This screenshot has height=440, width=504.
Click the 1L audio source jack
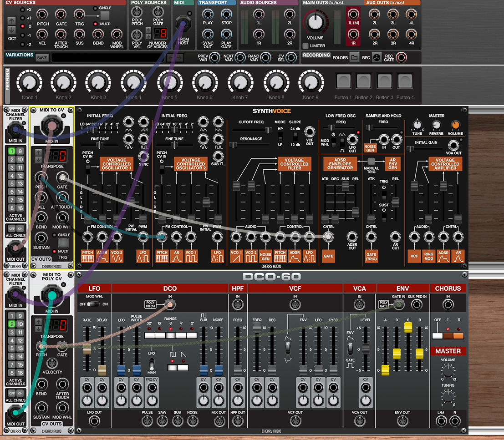pos(259,15)
